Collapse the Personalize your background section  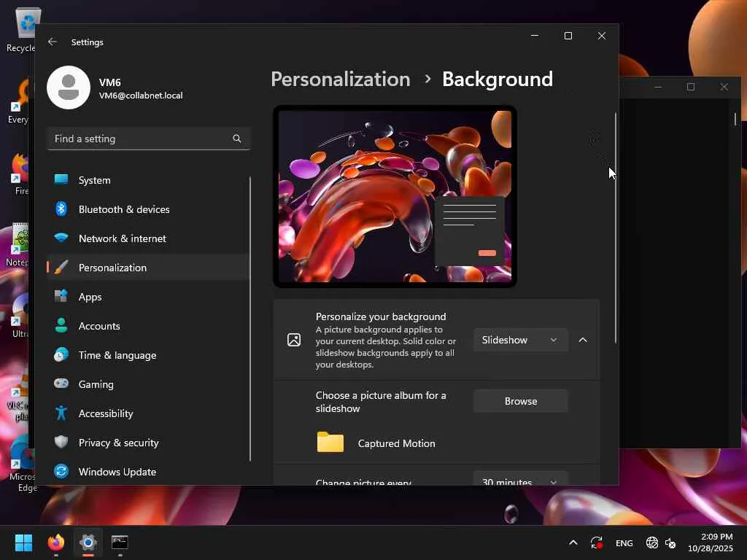tap(583, 340)
